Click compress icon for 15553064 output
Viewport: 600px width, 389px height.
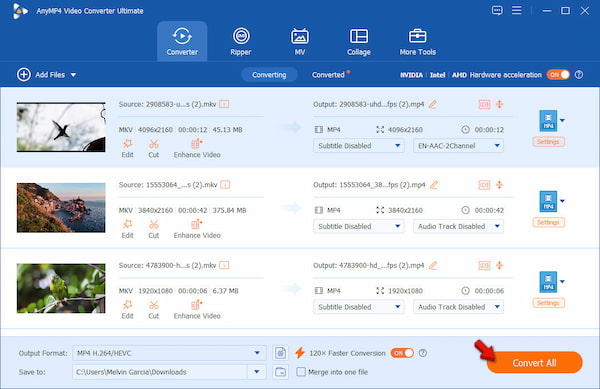click(x=499, y=185)
